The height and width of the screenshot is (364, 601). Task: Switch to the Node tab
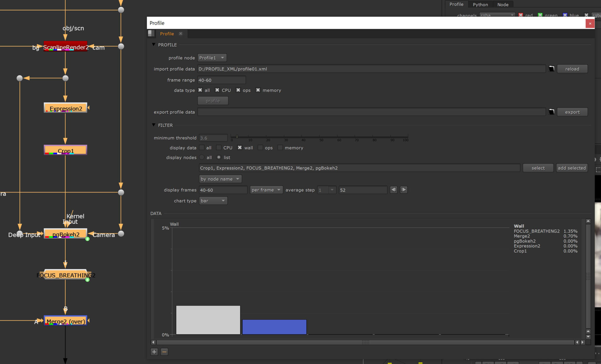pyautogui.click(x=503, y=4)
